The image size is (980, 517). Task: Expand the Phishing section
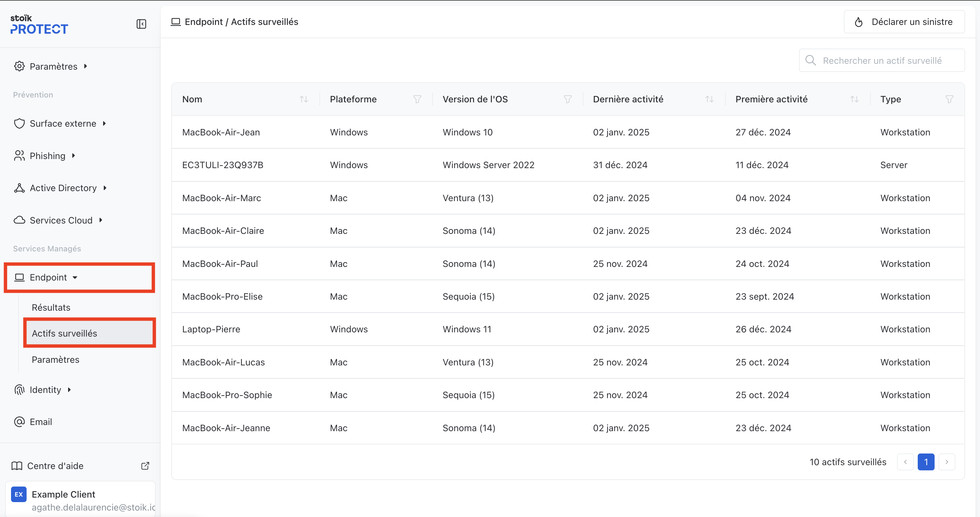pyautogui.click(x=48, y=156)
